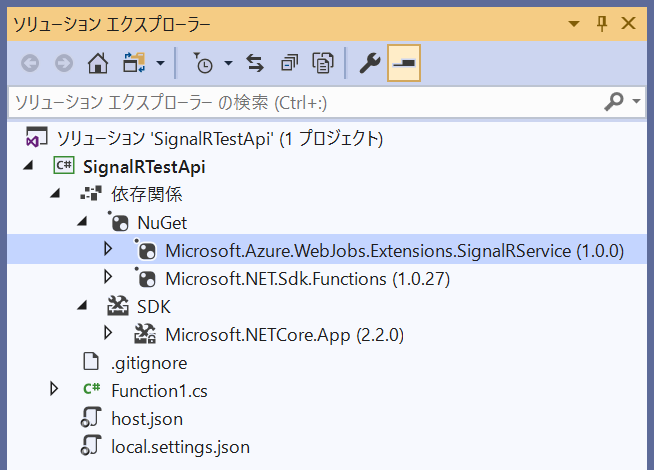Toggle Show All Files icon
Image resolution: width=654 pixels, height=470 pixels.
tap(323, 63)
